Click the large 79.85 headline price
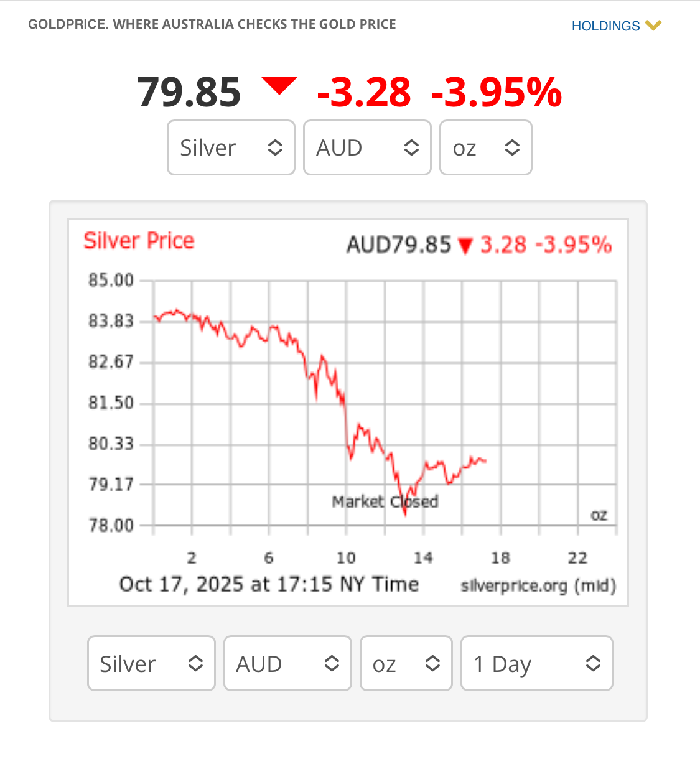The image size is (700, 764). [x=189, y=92]
